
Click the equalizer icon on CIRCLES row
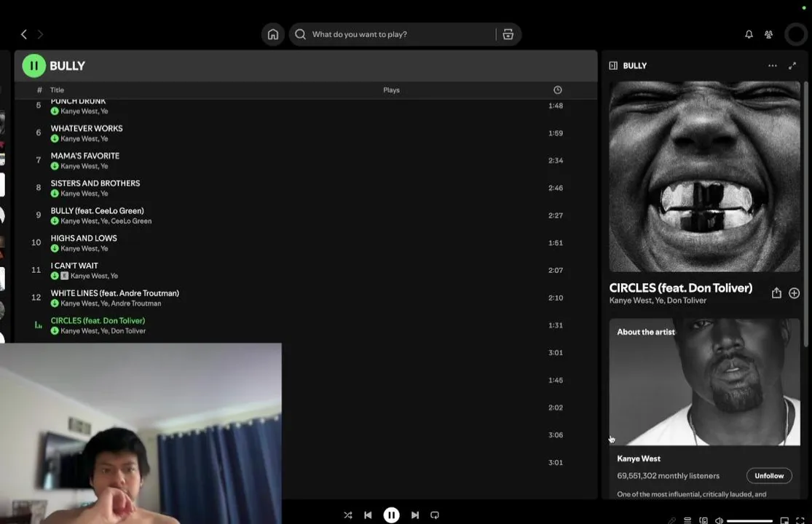click(38, 325)
